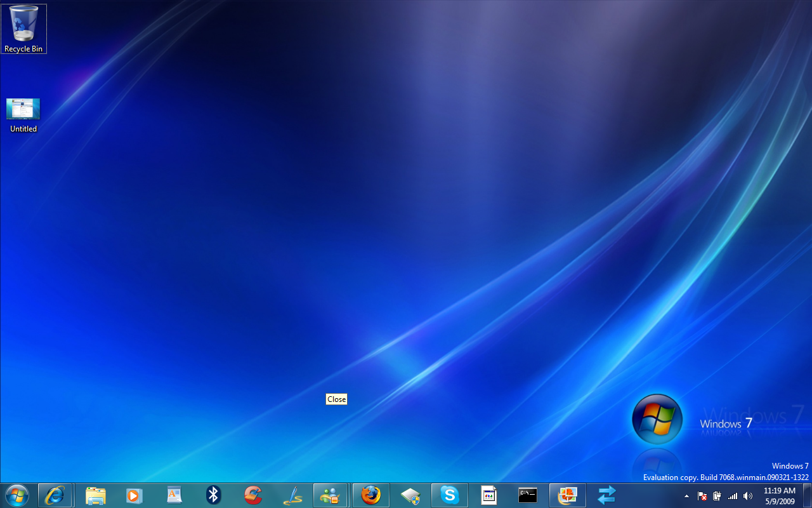
Task: Open the document with letter A taskbar icon
Action: pyautogui.click(x=174, y=495)
